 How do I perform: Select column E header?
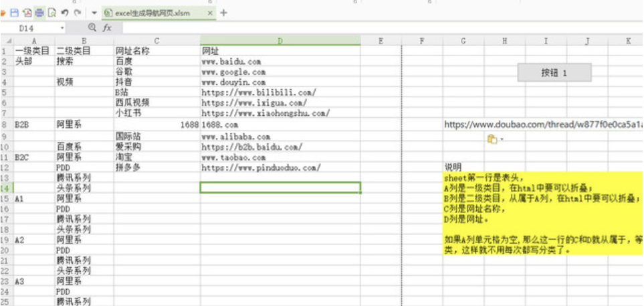[381, 41]
